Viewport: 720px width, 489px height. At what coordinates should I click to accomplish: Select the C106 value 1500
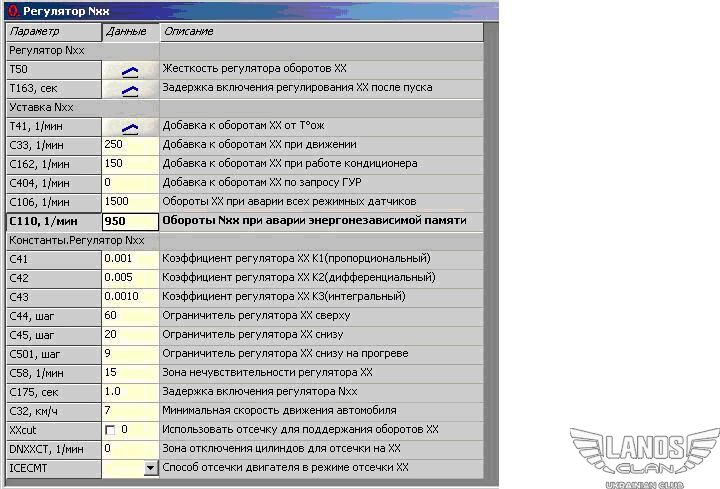[130, 202]
